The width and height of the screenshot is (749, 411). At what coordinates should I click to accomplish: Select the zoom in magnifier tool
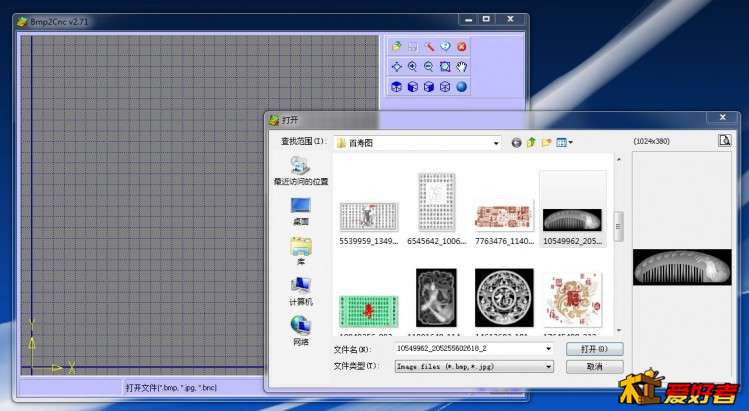click(413, 67)
